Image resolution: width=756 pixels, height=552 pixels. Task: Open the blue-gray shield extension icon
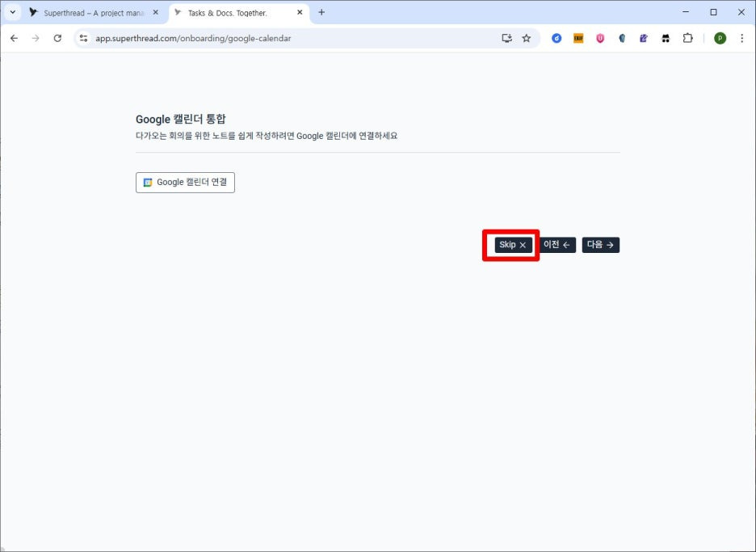[622, 38]
